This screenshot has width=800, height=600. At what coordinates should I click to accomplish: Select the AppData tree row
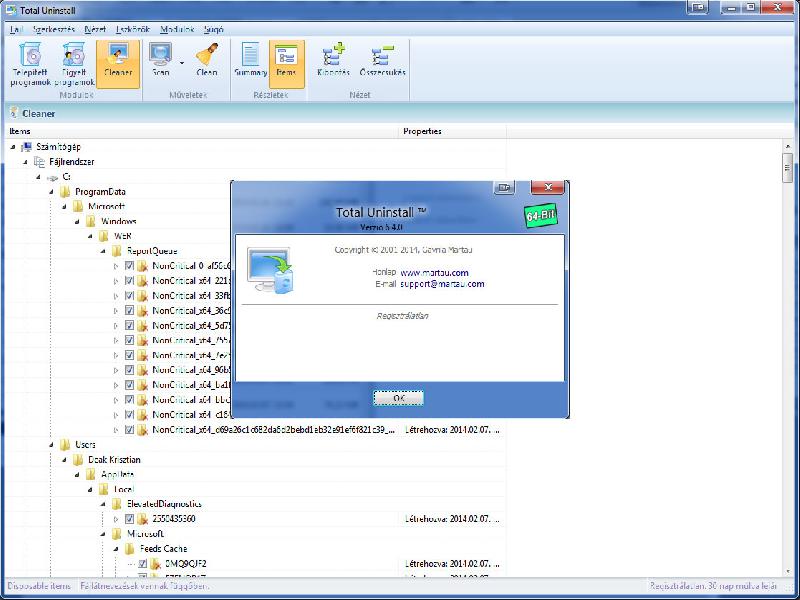(x=118, y=474)
